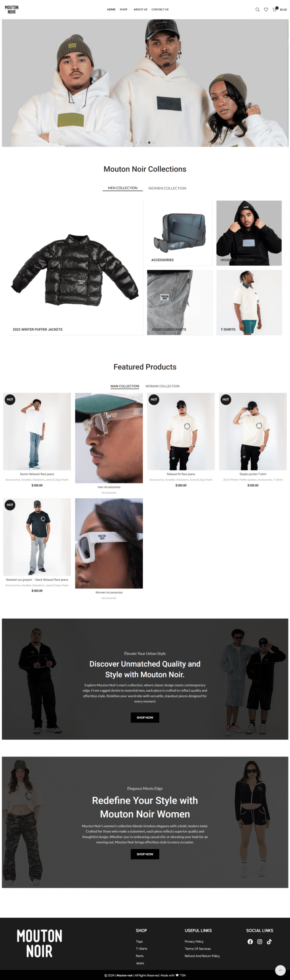The image size is (290, 980).
Task: Click Shop Now in the men's banner
Action: click(145, 717)
